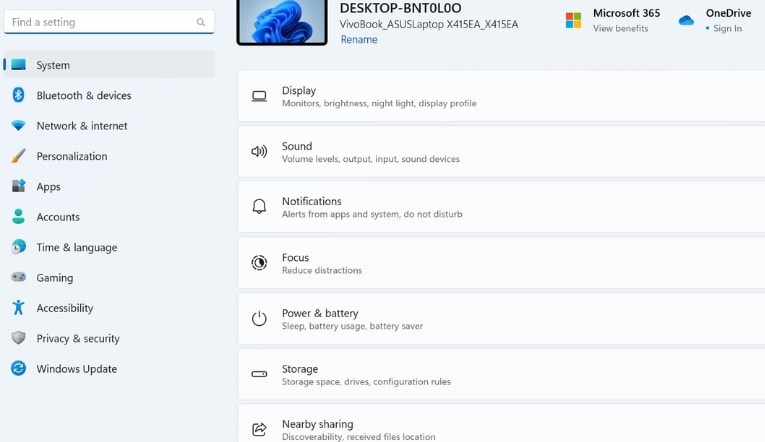Open the Focus settings entry
Screen dimensions: 765x442
501,263
